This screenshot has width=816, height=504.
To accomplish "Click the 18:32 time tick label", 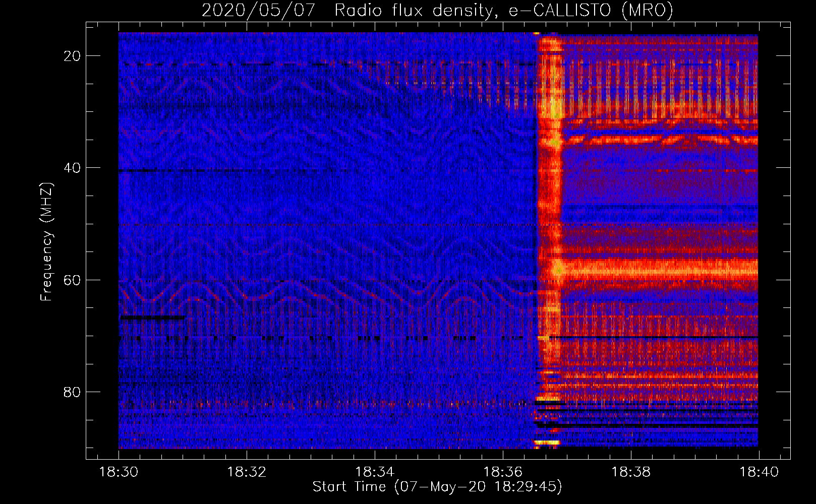I will [247, 472].
